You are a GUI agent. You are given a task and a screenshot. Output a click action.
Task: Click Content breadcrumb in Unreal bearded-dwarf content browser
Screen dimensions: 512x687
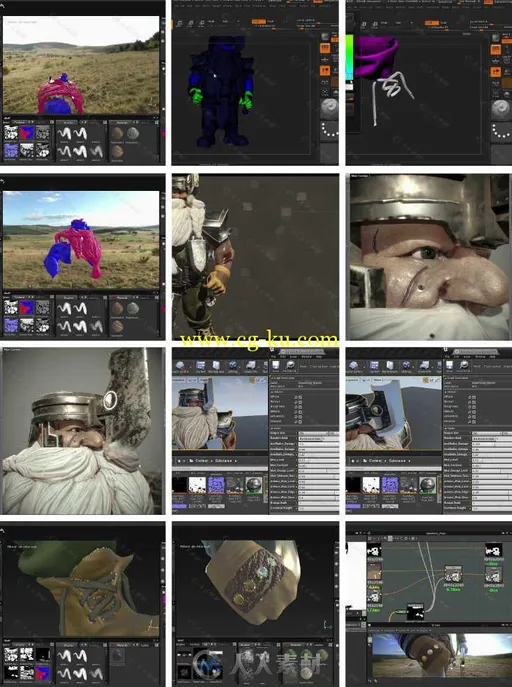201,461
